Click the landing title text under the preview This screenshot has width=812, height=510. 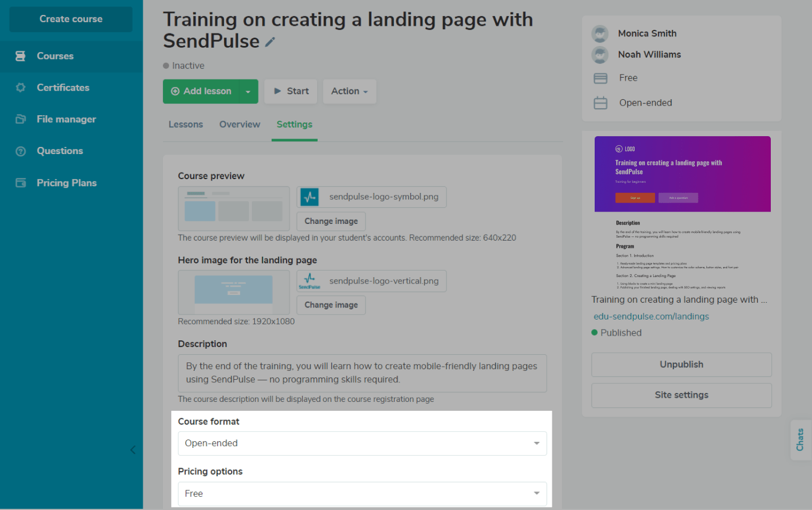pos(679,300)
